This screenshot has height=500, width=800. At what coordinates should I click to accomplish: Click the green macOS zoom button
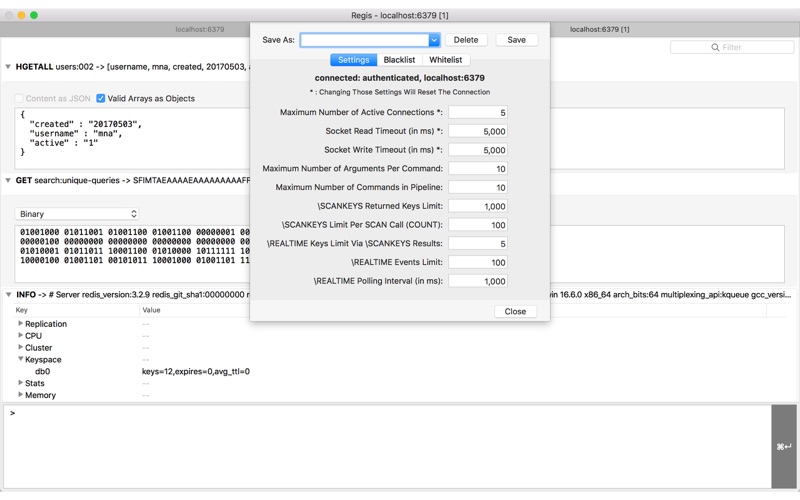(x=34, y=15)
